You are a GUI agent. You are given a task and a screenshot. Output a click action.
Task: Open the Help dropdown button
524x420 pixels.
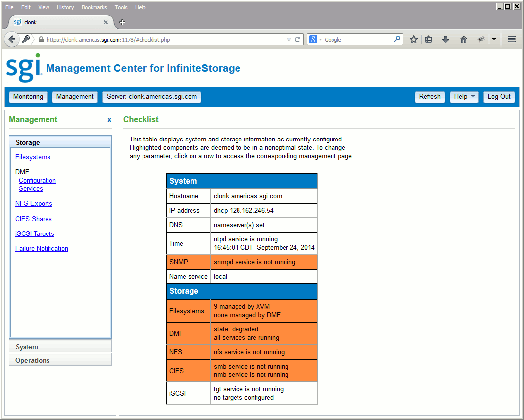464,97
